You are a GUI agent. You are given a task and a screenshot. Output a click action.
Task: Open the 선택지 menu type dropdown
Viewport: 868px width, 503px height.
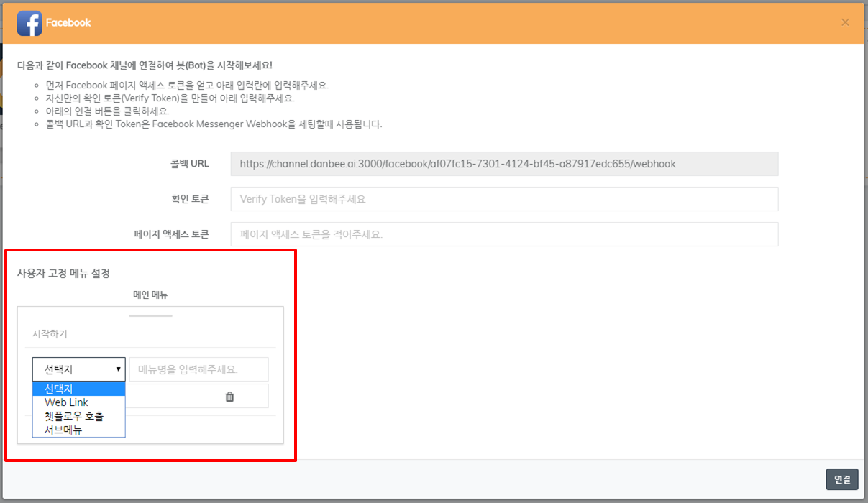(x=79, y=369)
